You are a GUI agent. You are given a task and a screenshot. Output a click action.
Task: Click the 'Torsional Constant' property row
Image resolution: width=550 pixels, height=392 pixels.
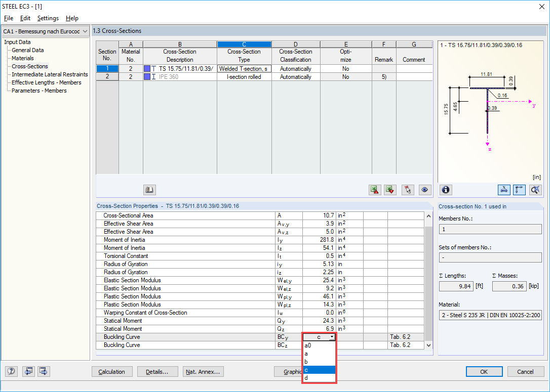(260, 256)
